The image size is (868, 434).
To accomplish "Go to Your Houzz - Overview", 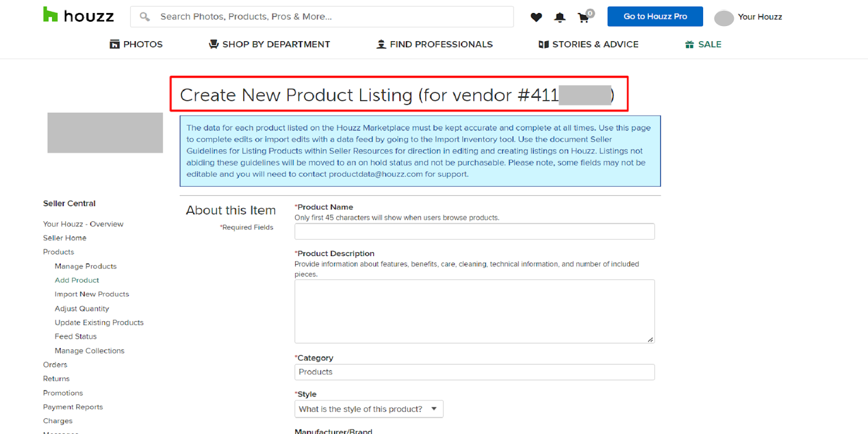I will tap(83, 224).
